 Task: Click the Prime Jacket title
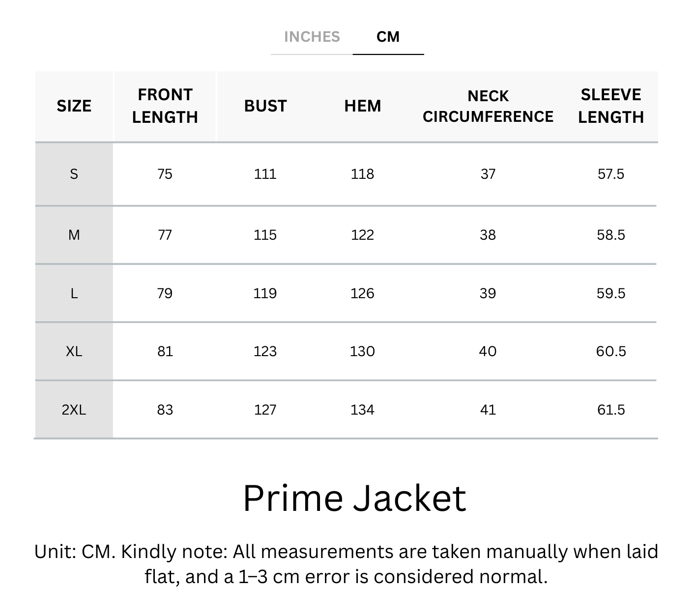354,498
